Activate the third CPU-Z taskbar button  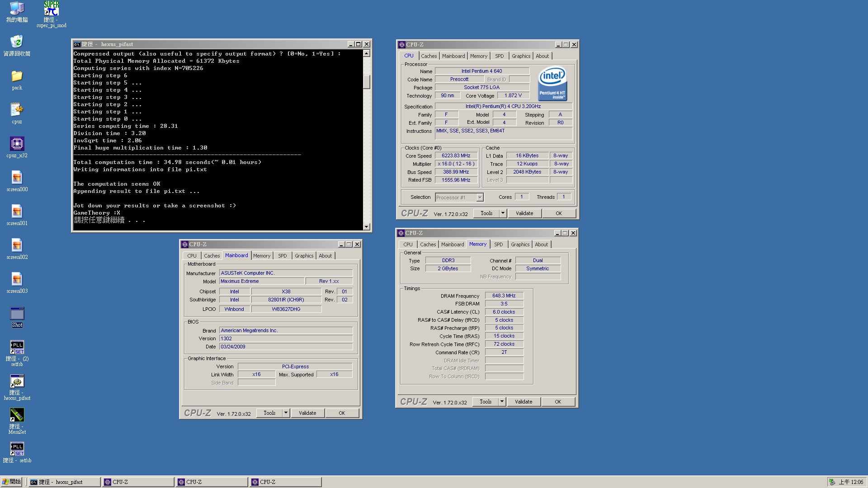285,482
